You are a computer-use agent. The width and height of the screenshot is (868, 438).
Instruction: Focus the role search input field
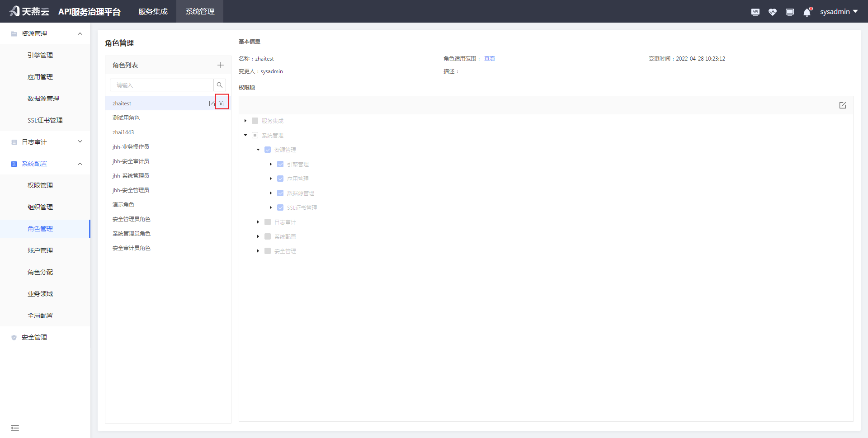coord(162,85)
